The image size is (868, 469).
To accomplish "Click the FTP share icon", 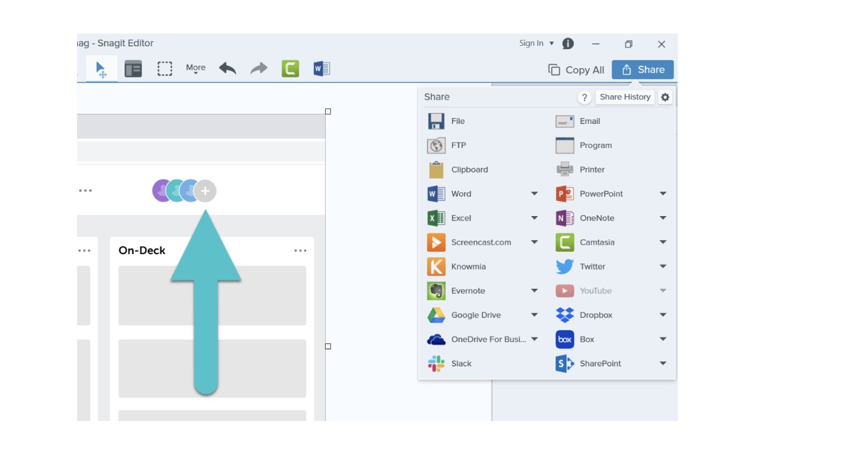I will pos(436,145).
